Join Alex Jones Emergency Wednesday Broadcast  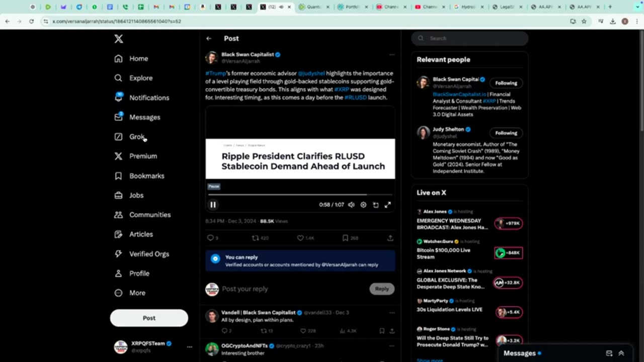(509, 223)
